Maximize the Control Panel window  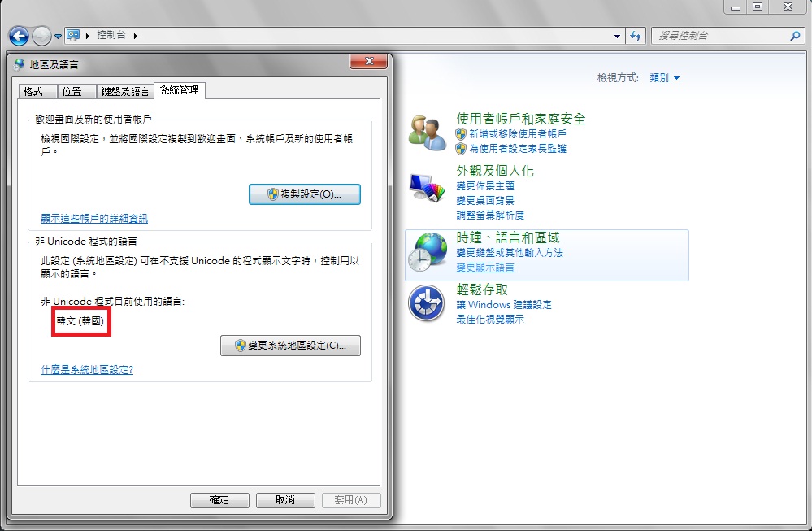[757, 7]
